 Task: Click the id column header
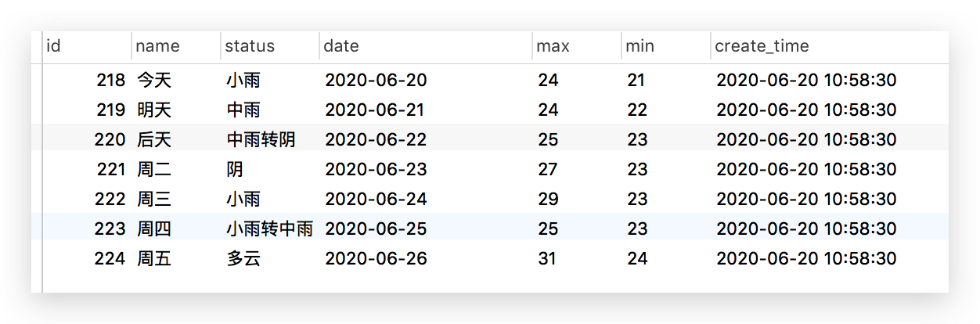click(55, 46)
